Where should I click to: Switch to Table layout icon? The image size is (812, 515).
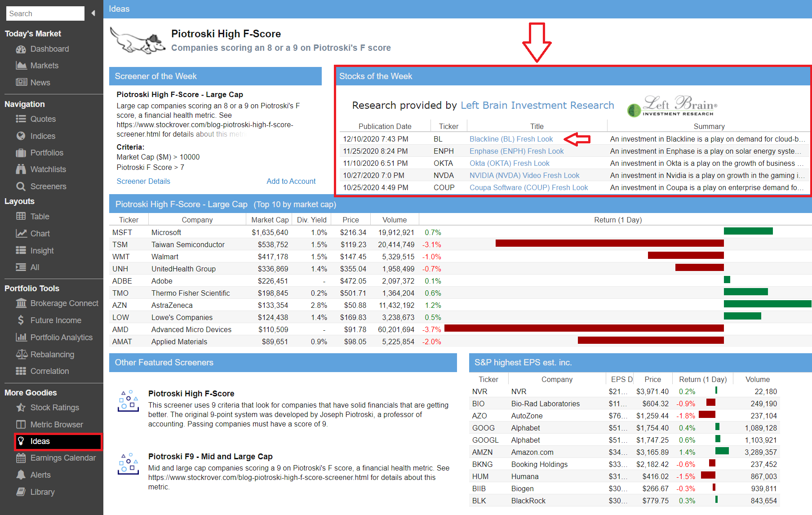(x=21, y=217)
